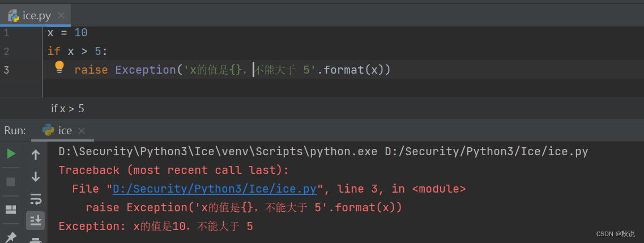
Task: Click 'Traceback (most recent call last):' text
Action: point(174,170)
